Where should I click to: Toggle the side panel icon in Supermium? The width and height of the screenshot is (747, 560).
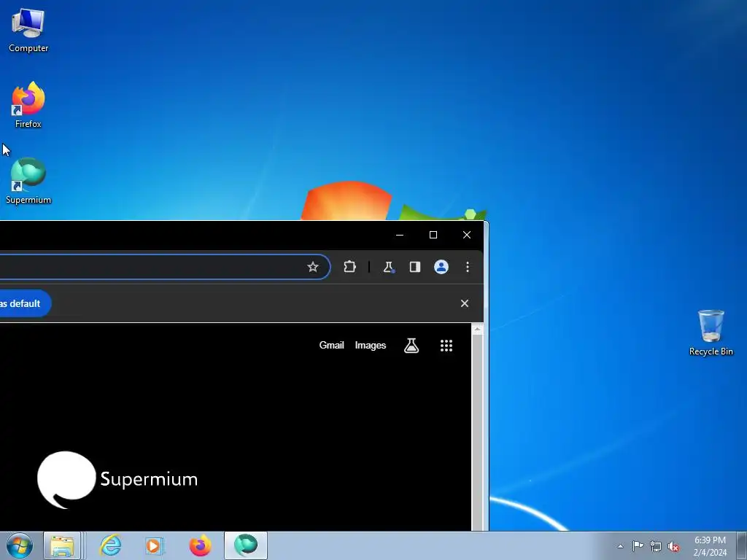pyautogui.click(x=415, y=267)
